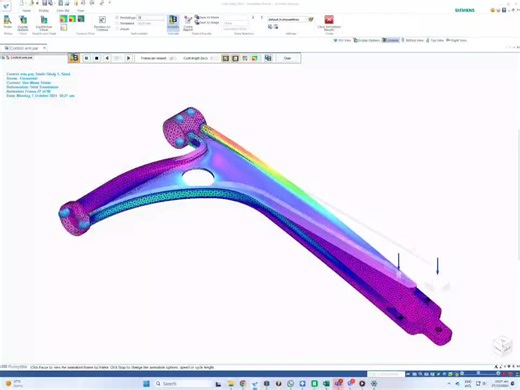This screenshot has width=520, height=390.
Task: Click the Animate icon on the animation bar
Action: (x=74, y=58)
